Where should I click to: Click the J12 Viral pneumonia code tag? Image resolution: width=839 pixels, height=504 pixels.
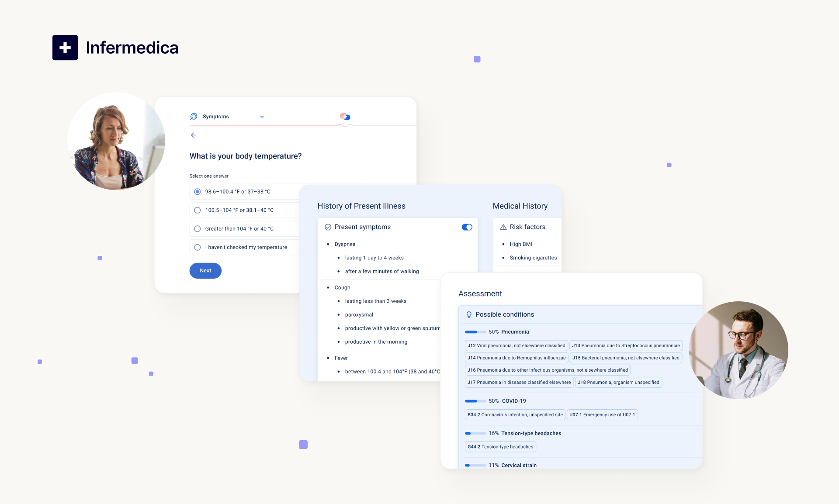(x=516, y=345)
